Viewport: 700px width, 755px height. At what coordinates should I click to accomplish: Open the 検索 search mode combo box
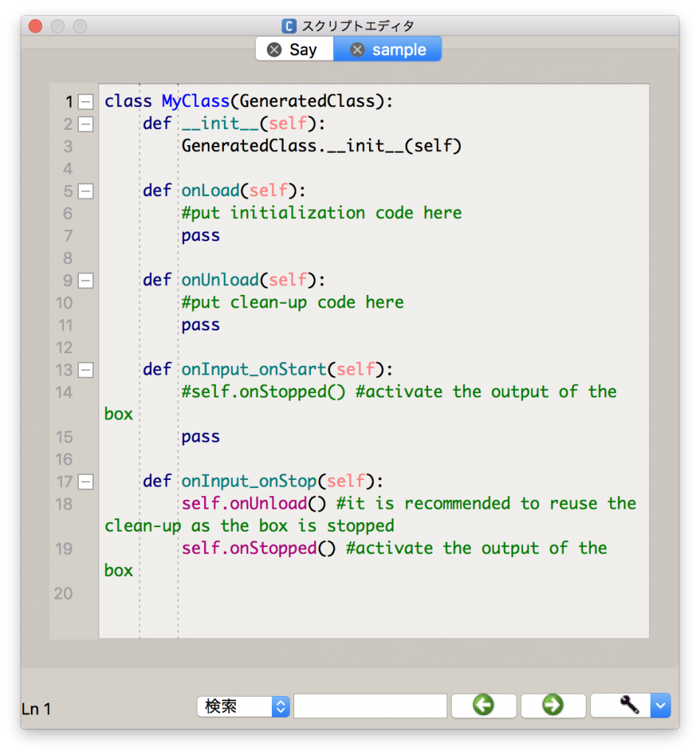(243, 706)
